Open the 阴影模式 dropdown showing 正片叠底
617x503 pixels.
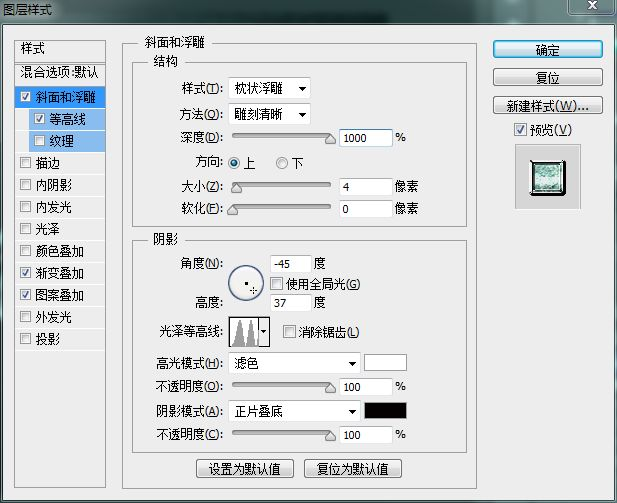(294, 411)
